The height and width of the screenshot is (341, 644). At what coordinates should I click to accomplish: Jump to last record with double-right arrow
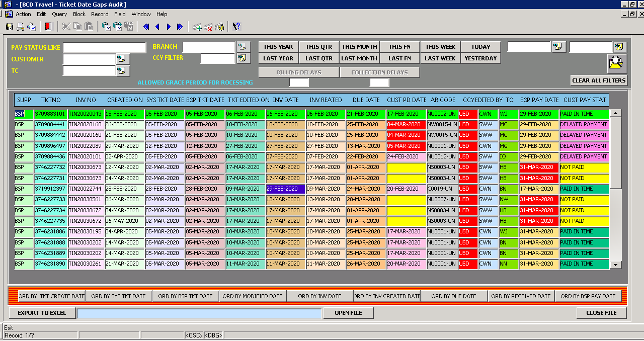pyautogui.click(x=180, y=27)
